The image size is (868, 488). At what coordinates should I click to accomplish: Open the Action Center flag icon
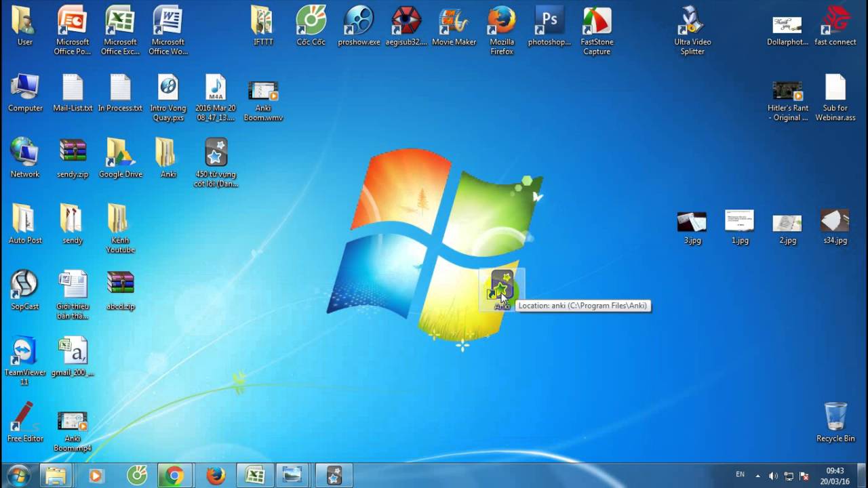pos(804,476)
